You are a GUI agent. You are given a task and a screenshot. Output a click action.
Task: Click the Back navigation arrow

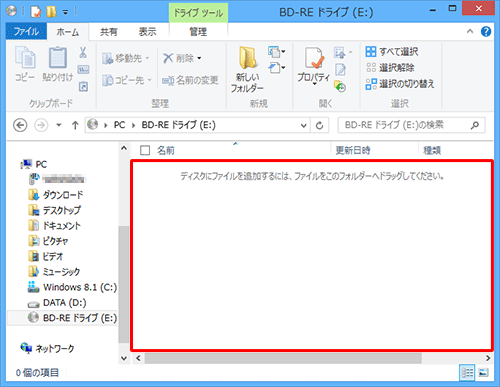[x=20, y=125]
